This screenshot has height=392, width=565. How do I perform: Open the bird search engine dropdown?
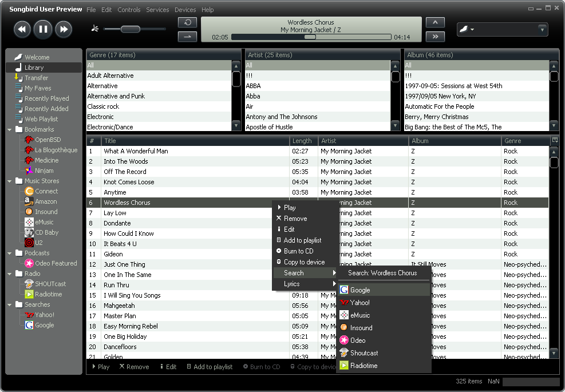467,29
